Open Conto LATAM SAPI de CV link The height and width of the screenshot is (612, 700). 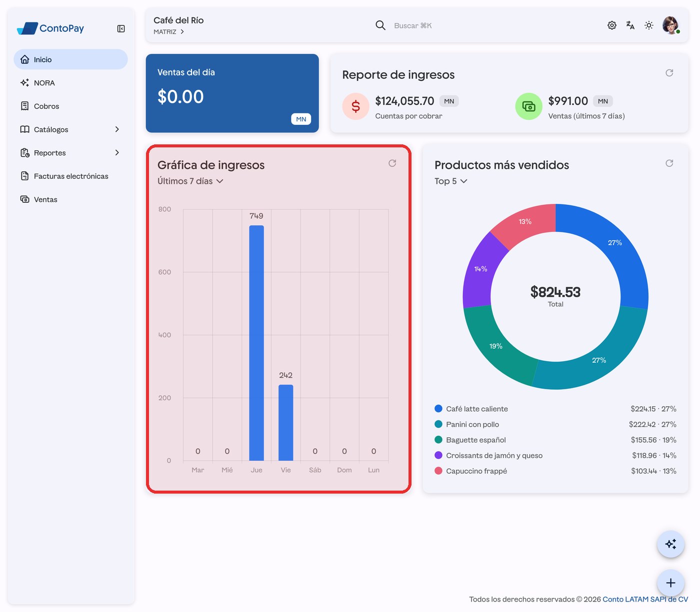tap(645, 599)
